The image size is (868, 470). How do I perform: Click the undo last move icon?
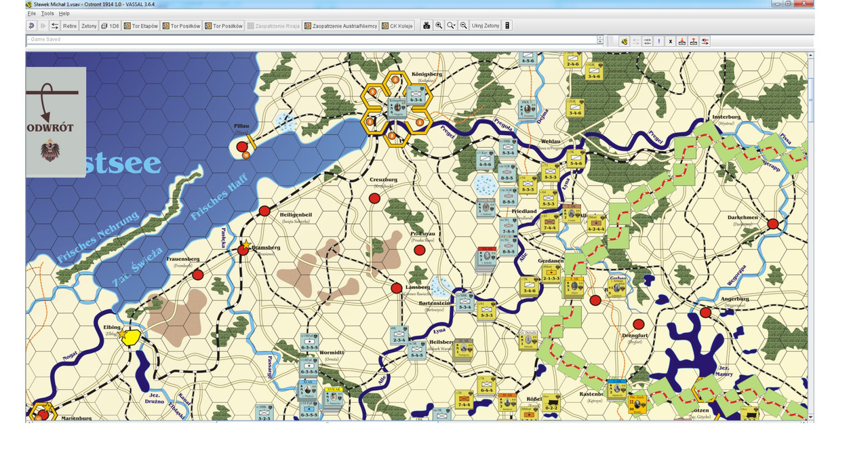(x=32, y=26)
